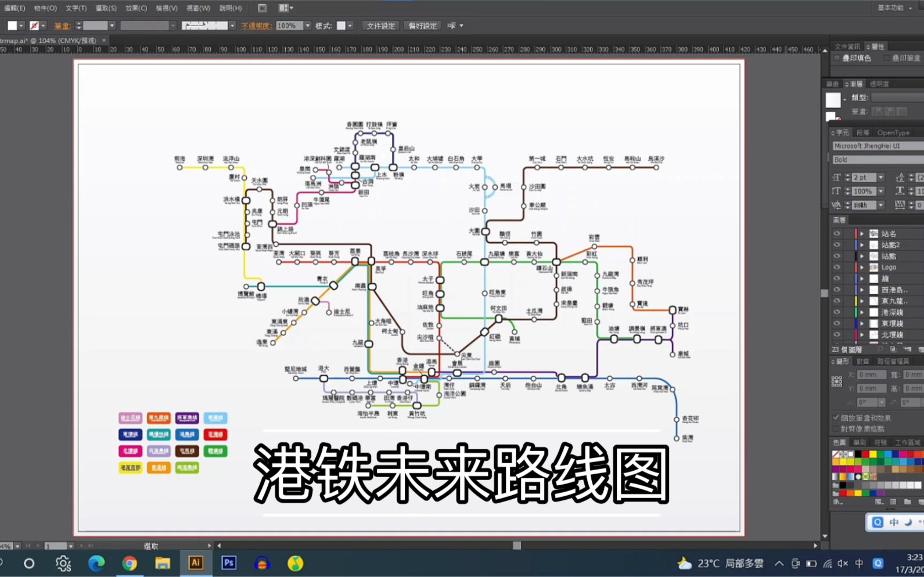Open the stroke weight dropdown
924x577 pixels.
[x=112, y=26]
